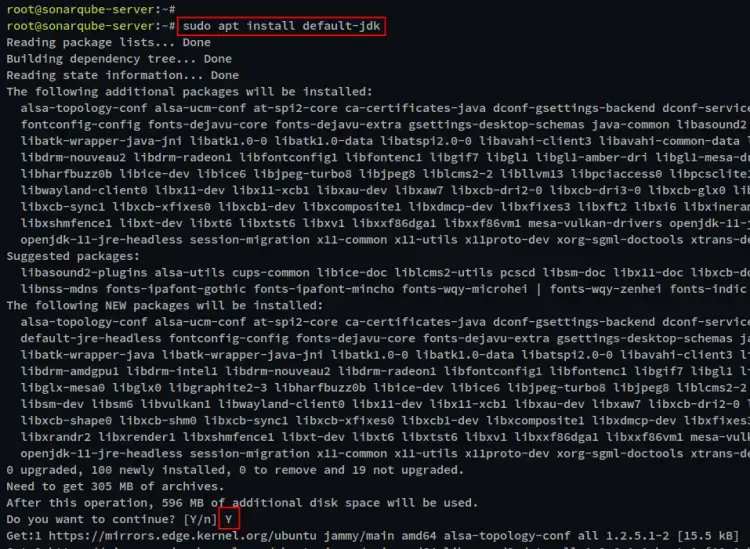Viewport: 750px width, 549px height.
Task: Click the 'Need to get 305 MB' line
Action: coord(115,486)
